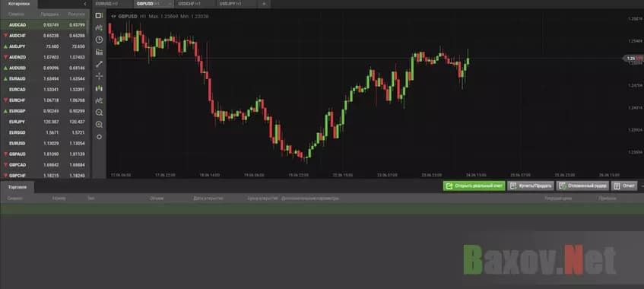Select the EURGBP symbol row
This screenshot has height=289, width=644.
pyautogui.click(x=43, y=111)
